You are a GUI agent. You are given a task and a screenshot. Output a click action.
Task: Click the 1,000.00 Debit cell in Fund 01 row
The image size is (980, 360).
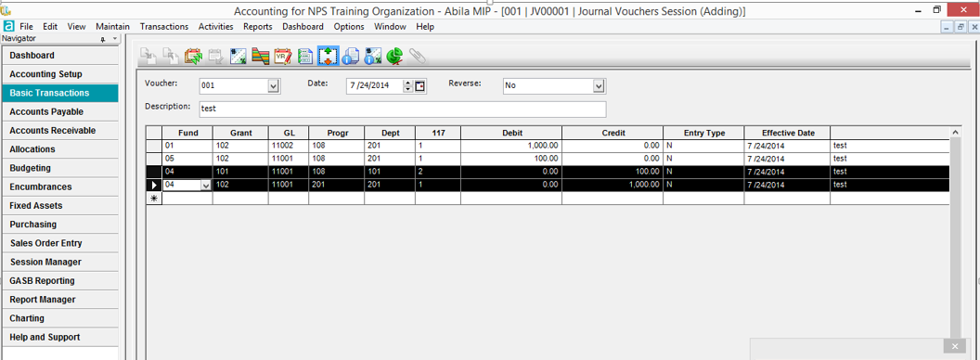511,146
